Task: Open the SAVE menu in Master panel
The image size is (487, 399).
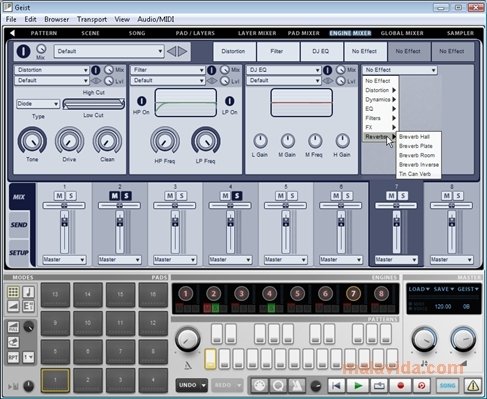Action: (x=444, y=289)
